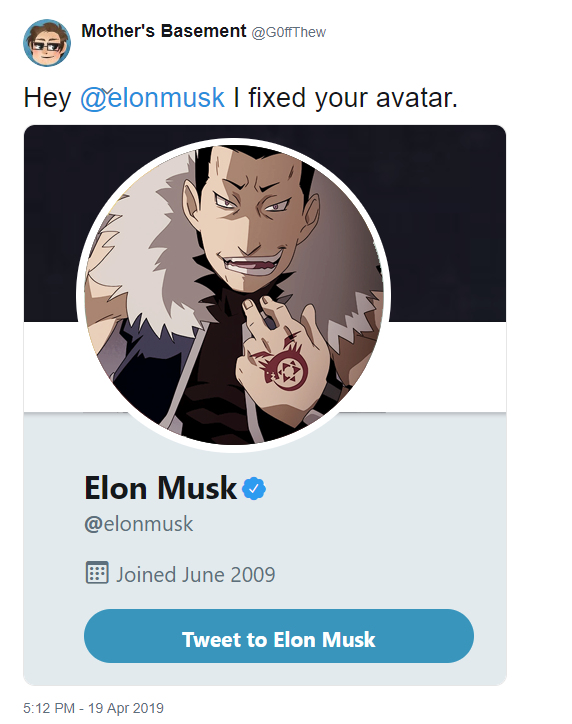This screenshot has width=572, height=724.
Task: Select the Elon Musk profile name
Action: (161, 488)
